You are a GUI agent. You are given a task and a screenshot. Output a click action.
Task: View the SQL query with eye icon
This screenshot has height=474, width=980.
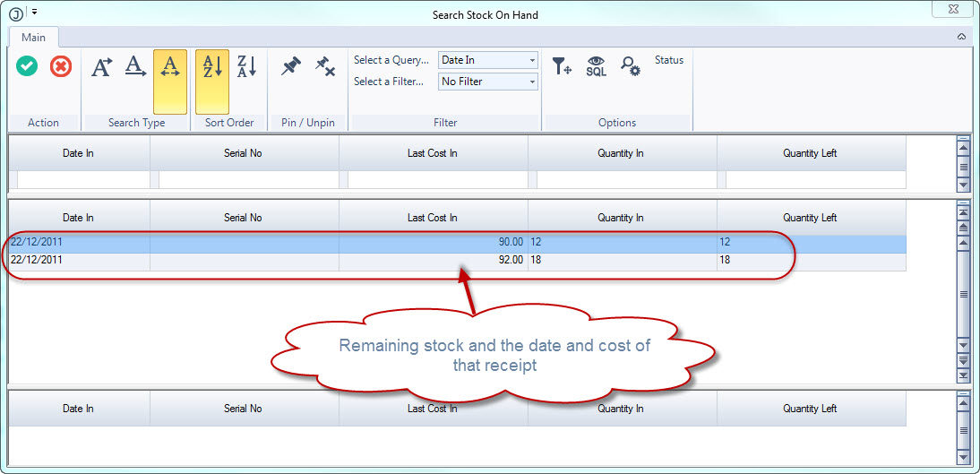pos(597,65)
